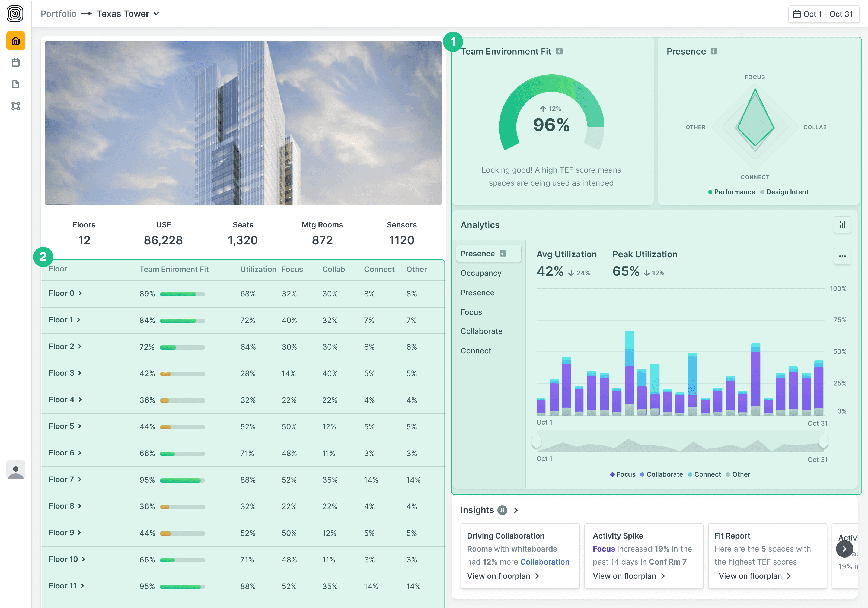Select Collaborate in Analytics menu
The height and width of the screenshot is (608, 868).
(481, 331)
